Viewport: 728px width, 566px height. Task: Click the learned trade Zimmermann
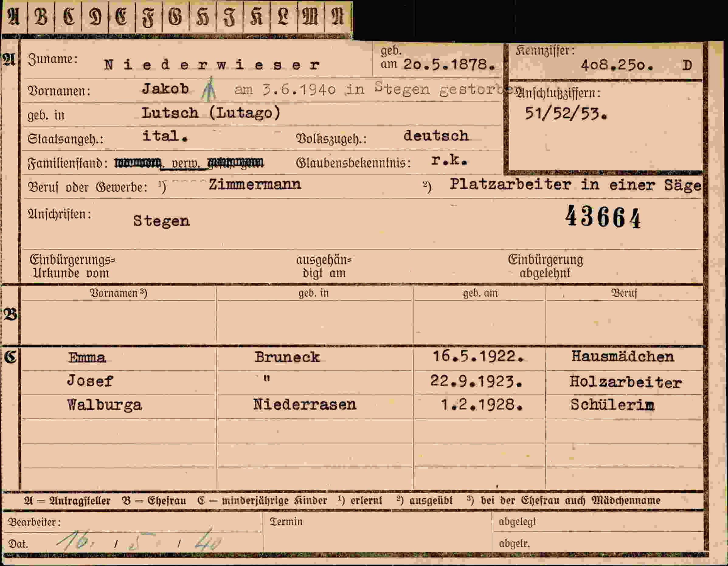pos(255,184)
